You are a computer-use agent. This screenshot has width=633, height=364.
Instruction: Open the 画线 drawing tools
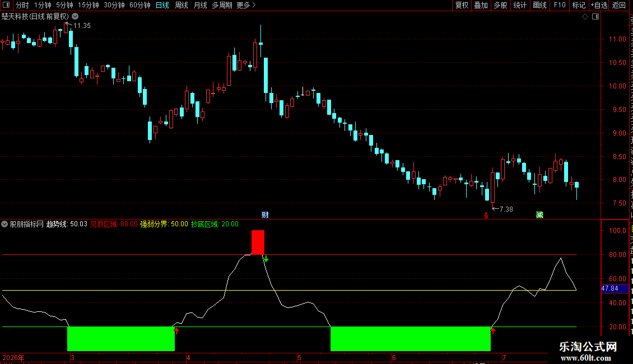coord(539,5)
